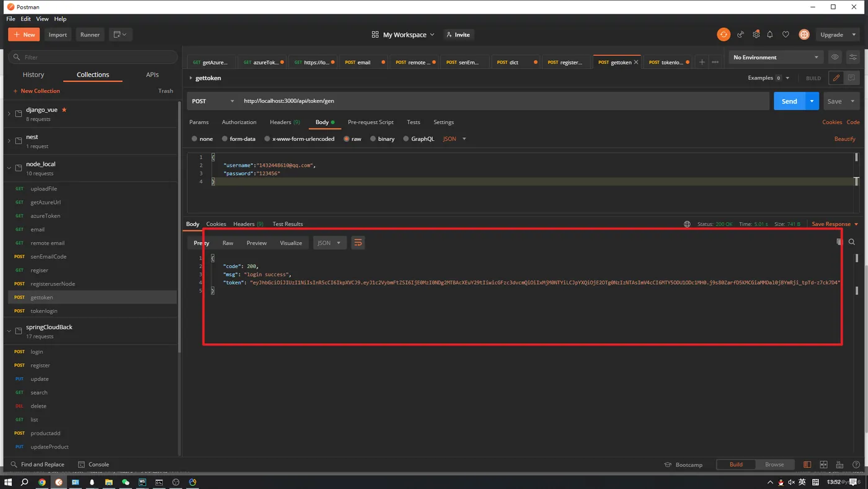Open Chrome from Windows taskbar
This screenshot has height=489, width=868.
[x=42, y=482]
